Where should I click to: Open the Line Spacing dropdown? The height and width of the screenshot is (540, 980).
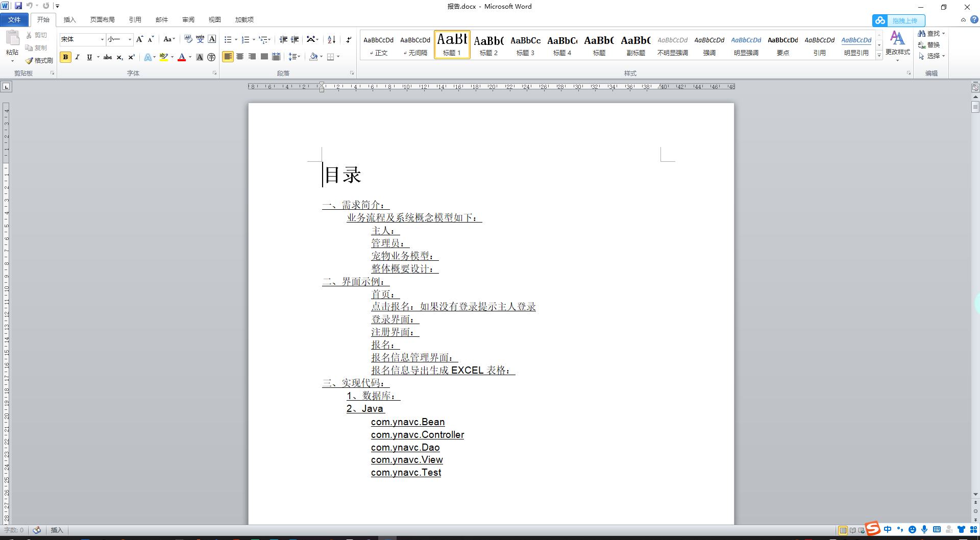(x=295, y=57)
